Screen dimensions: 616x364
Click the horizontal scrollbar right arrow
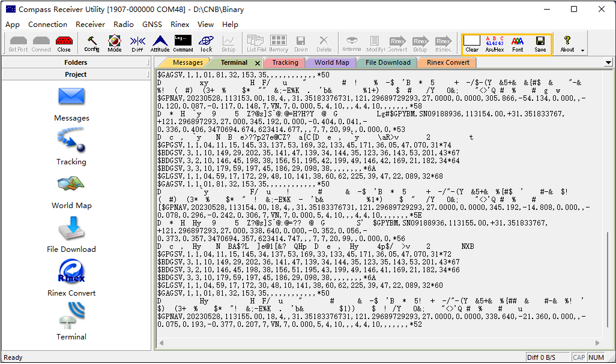click(x=597, y=343)
